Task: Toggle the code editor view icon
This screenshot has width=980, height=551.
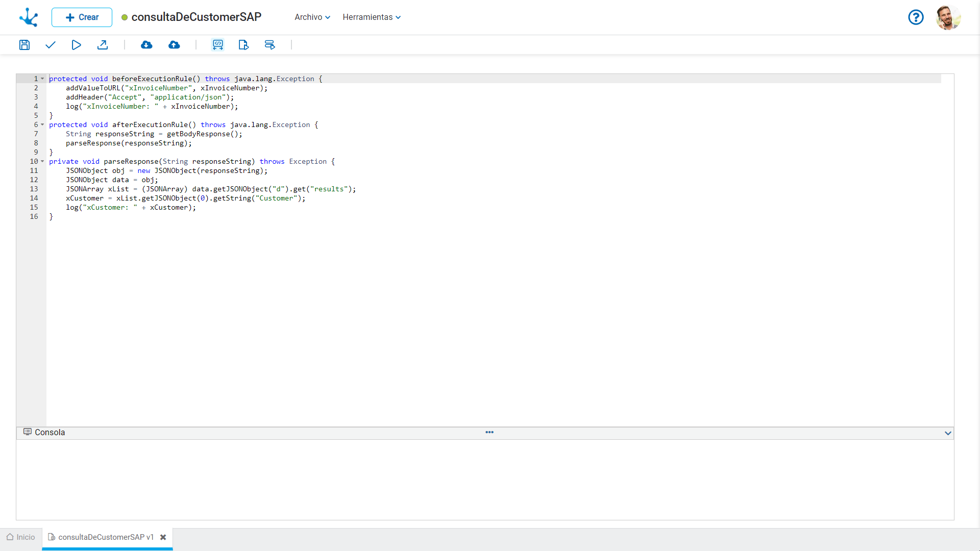Action: point(218,45)
